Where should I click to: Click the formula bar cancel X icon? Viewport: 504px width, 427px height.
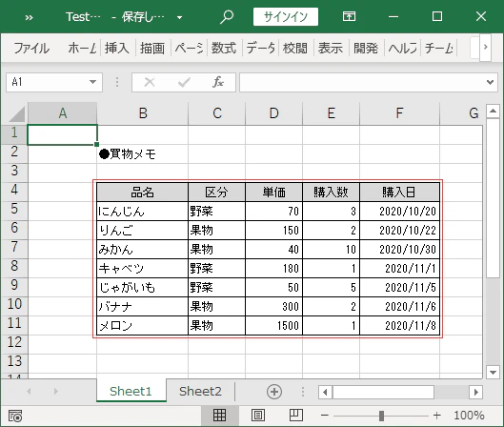(150, 82)
